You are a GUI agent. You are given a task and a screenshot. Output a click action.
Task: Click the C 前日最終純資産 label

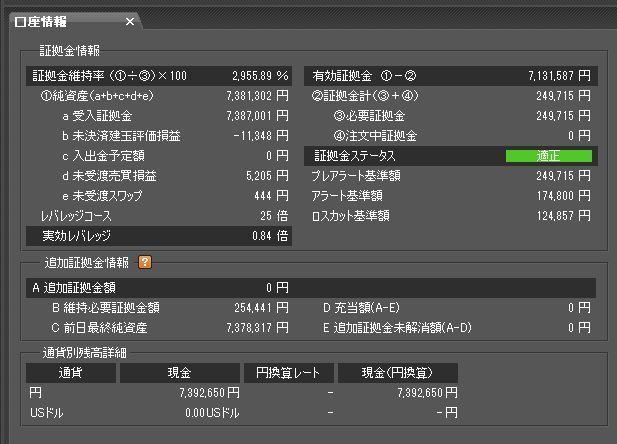click(x=100, y=327)
